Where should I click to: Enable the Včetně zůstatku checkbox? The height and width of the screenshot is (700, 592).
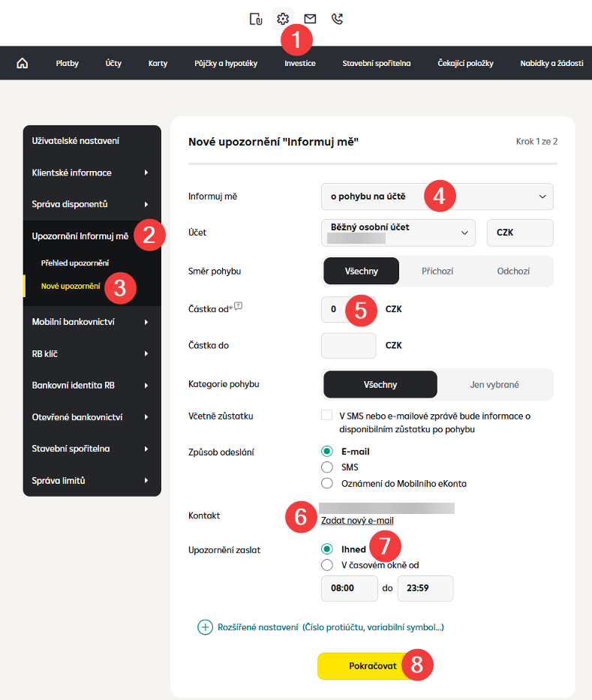326,415
